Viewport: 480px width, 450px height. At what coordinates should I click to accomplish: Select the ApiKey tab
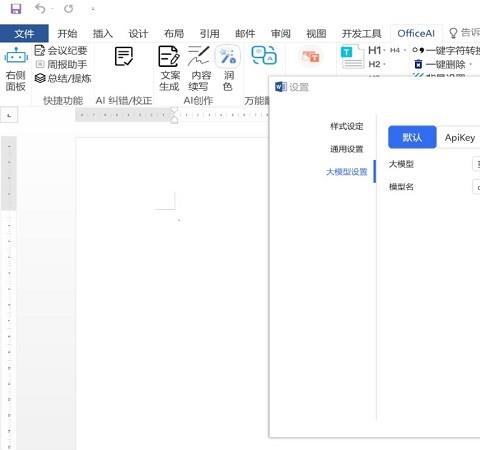(460, 137)
